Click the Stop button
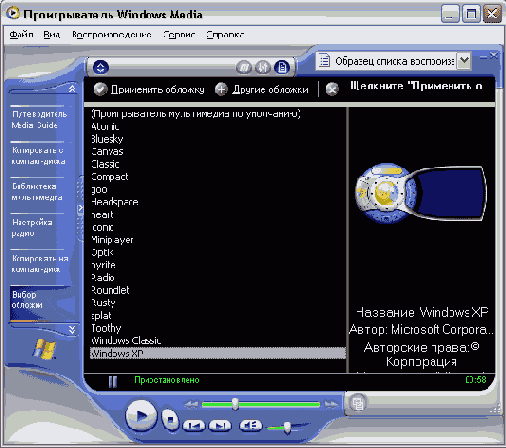Viewport: 506px width, 448px height. [170, 419]
